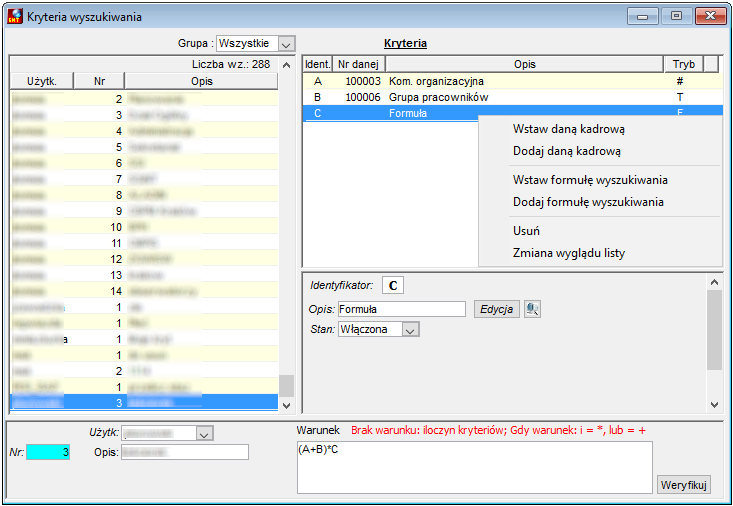Maximize the Kryteria wyszukiwania window

coord(676,16)
